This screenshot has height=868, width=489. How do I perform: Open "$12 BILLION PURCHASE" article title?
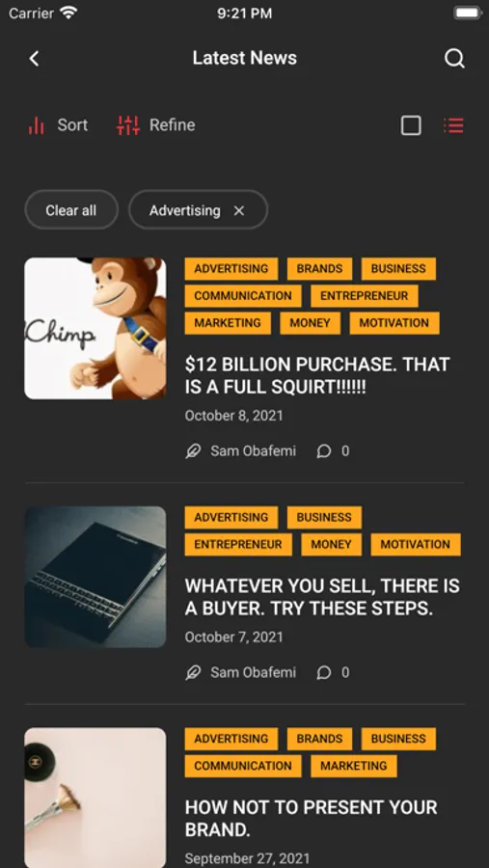(x=317, y=375)
